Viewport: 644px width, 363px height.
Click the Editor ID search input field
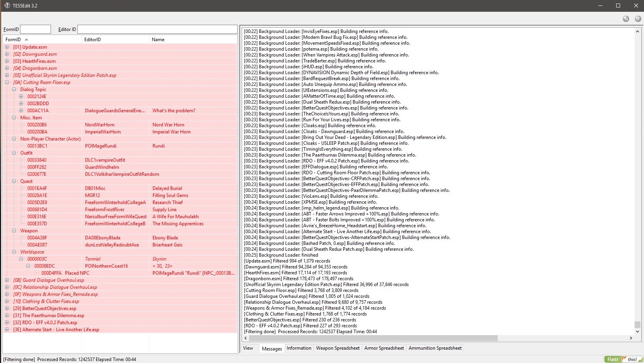click(157, 29)
